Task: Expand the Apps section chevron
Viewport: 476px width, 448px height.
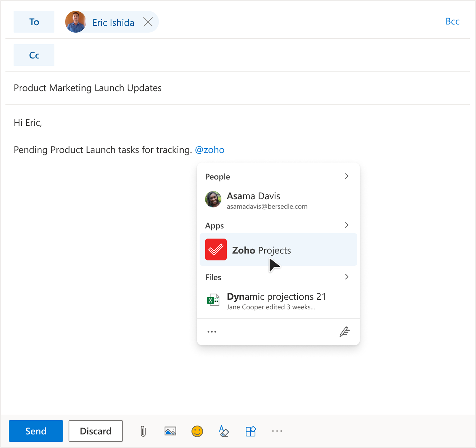Action: [x=347, y=225]
